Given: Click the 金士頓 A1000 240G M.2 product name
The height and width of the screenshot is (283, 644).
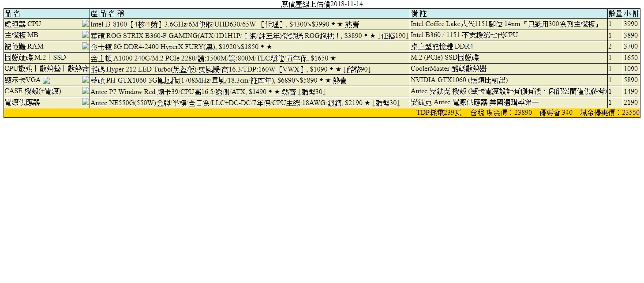Looking at the screenshot, I should (x=213, y=58).
